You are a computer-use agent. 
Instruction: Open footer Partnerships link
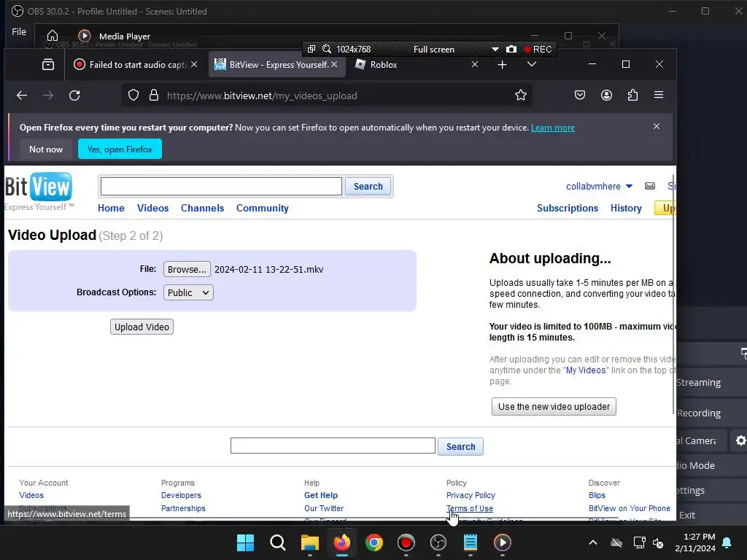183,508
